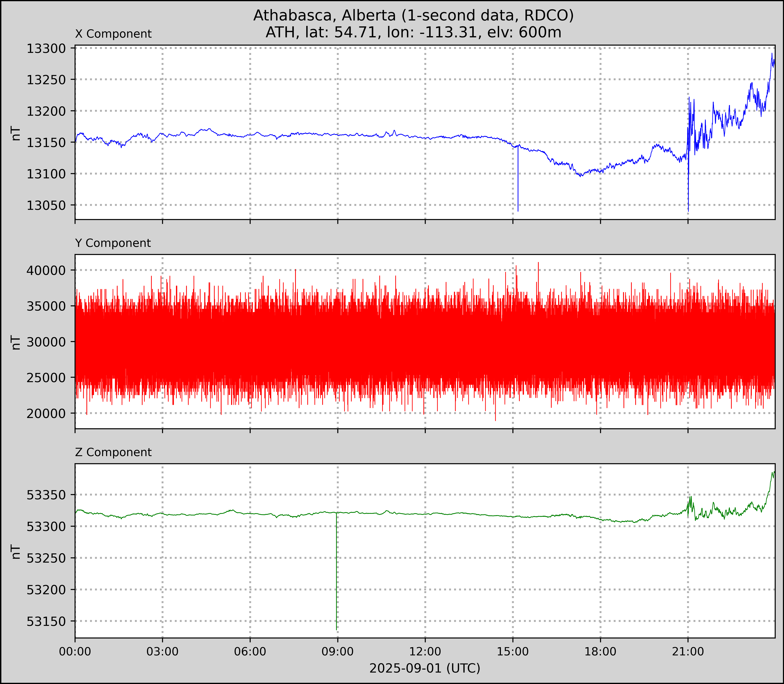Click the 'Z Component' subplot label

coord(113,452)
